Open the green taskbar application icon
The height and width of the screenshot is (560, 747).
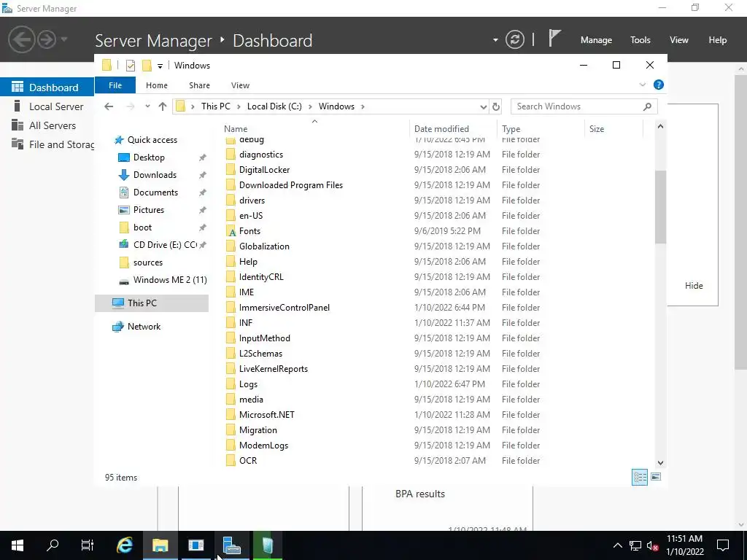pos(267,545)
